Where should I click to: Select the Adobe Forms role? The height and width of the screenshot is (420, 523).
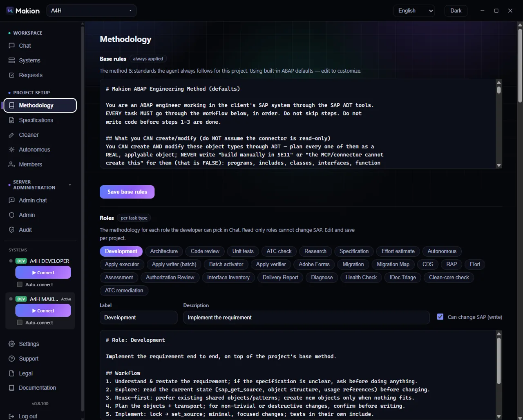pyautogui.click(x=314, y=264)
